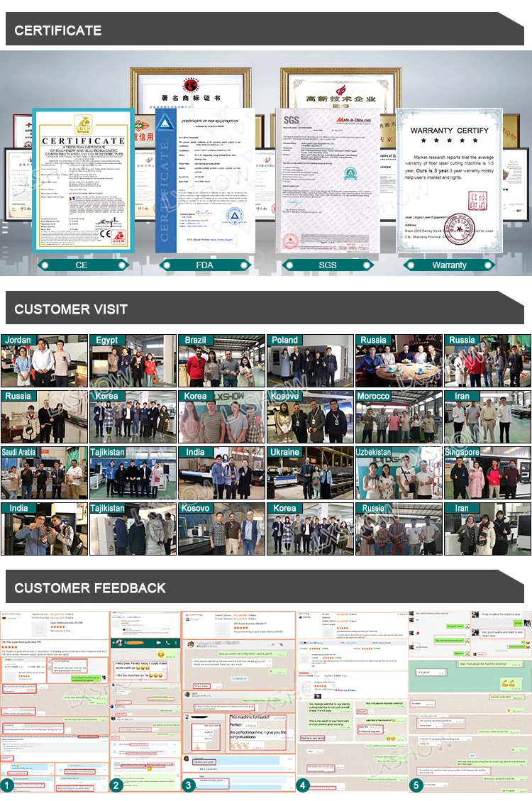
Task: Click the 'Morocco' country label
Action: point(373,397)
